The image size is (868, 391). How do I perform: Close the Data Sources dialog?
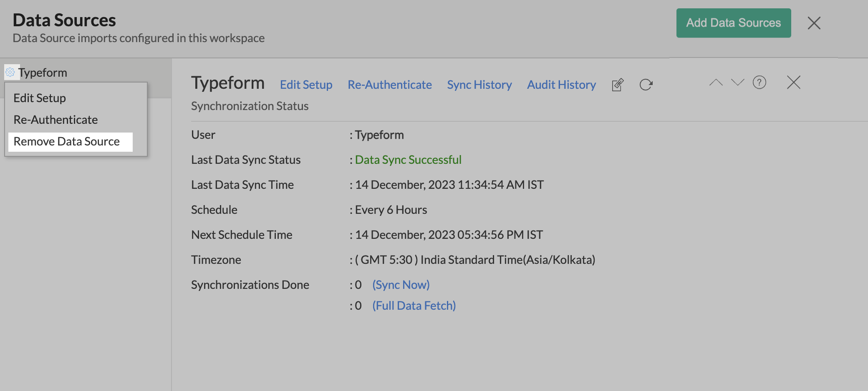pos(814,23)
